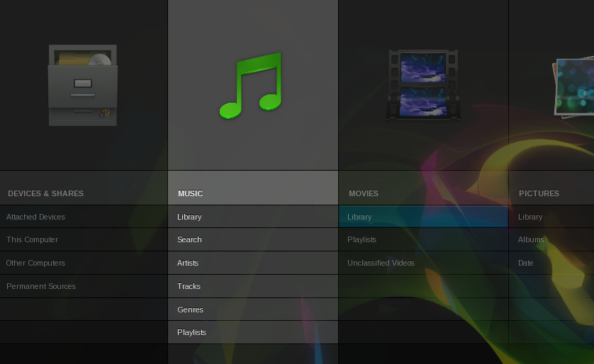Open the Pictures Library entry

tap(551, 217)
